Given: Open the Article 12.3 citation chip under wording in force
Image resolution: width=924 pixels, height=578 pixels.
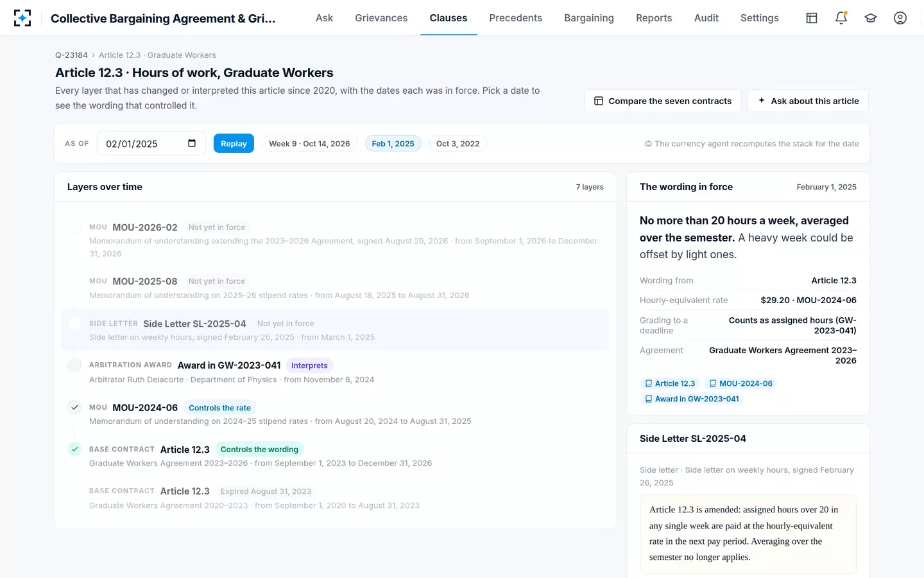Looking at the screenshot, I should click(670, 383).
